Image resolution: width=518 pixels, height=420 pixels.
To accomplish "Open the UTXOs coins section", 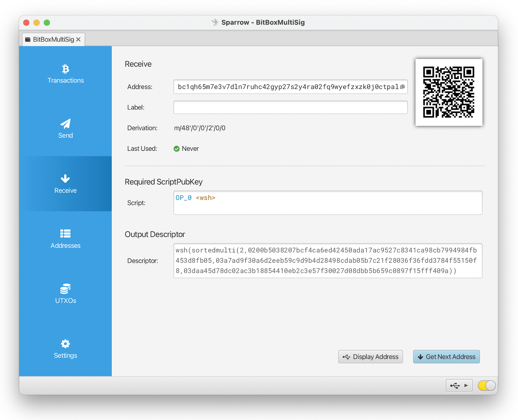I will [65, 294].
